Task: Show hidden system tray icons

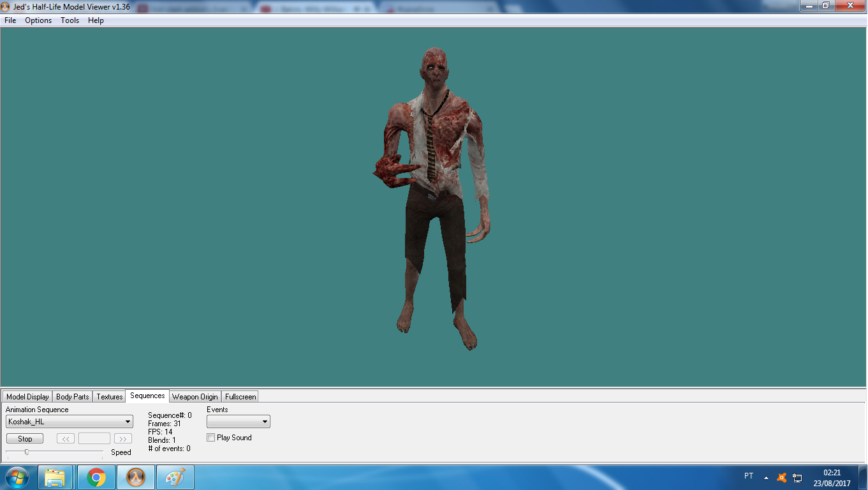Action: tap(766, 477)
